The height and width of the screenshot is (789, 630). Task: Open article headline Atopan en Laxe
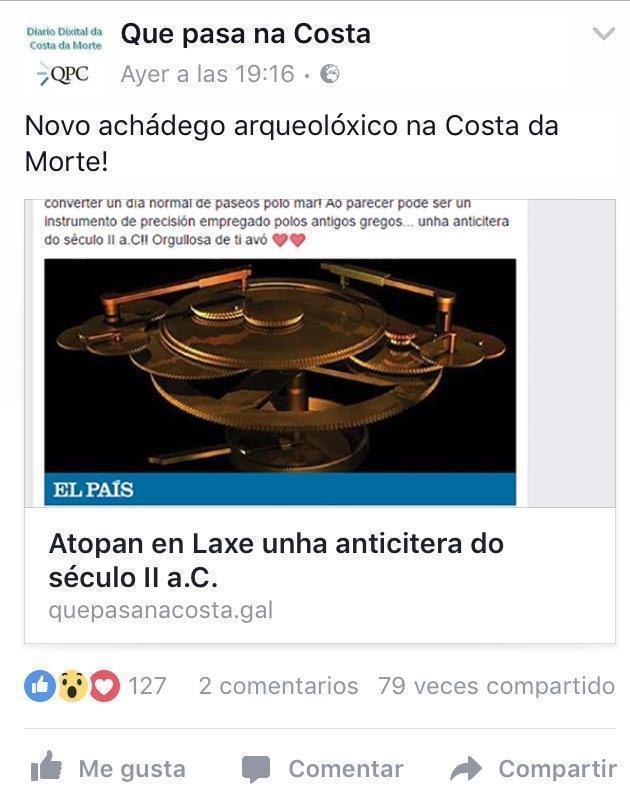276,560
